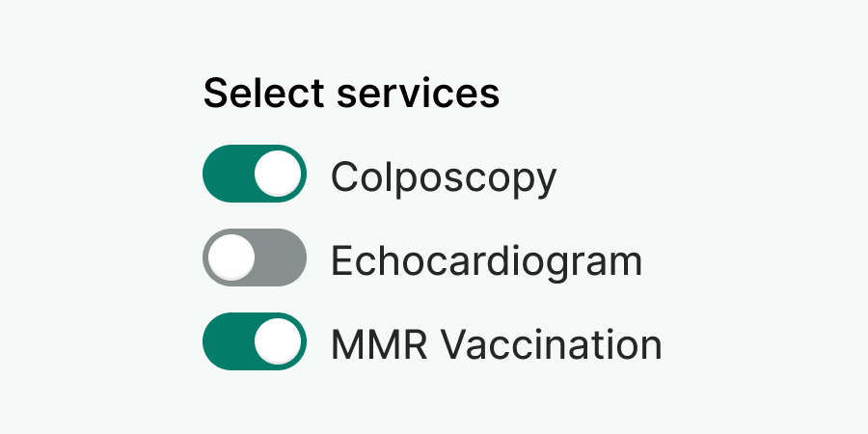
Task: Click the white knob on Echocardiogram switch
Action: (231, 258)
